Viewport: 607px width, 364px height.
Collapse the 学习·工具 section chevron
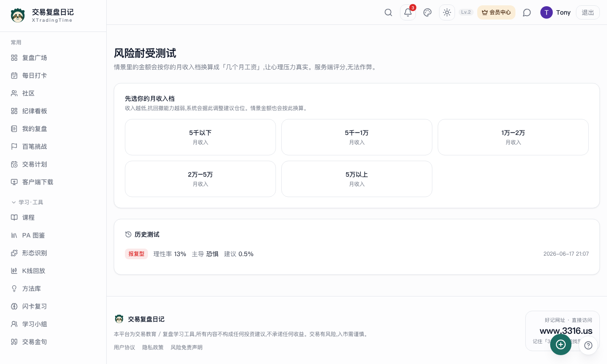[13, 202]
